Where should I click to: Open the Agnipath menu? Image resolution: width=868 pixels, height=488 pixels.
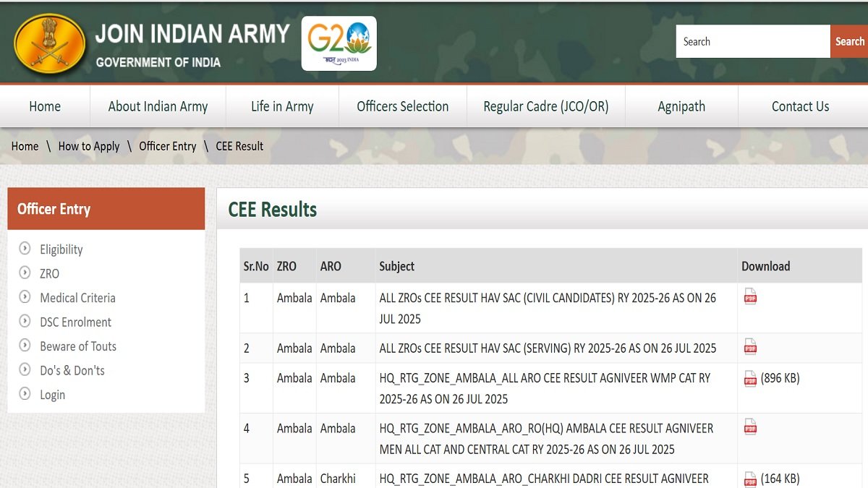click(681, 106)
